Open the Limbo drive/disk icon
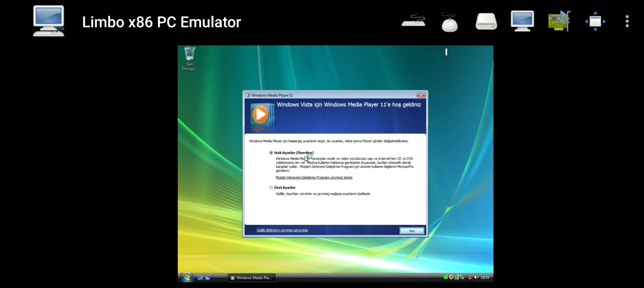 coord(486,21)
